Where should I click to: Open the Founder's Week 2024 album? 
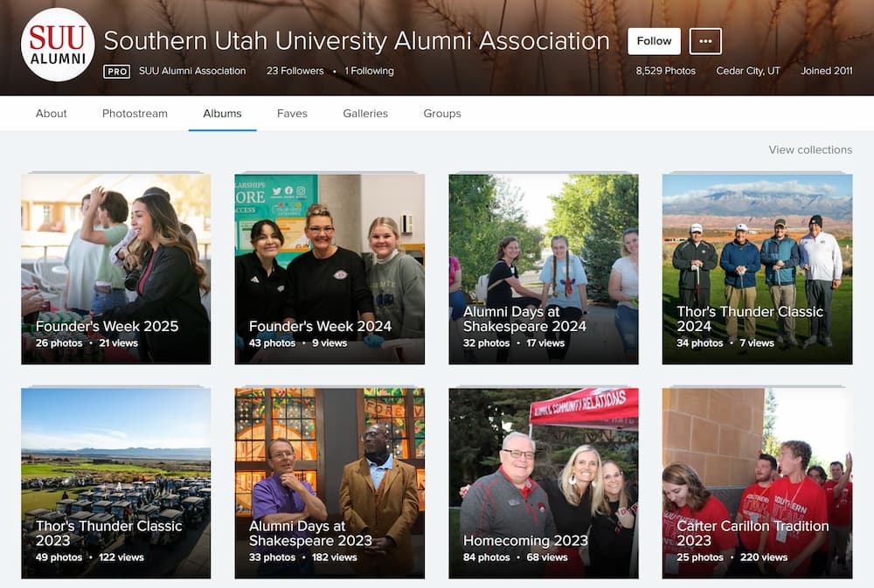coord(329,268)
